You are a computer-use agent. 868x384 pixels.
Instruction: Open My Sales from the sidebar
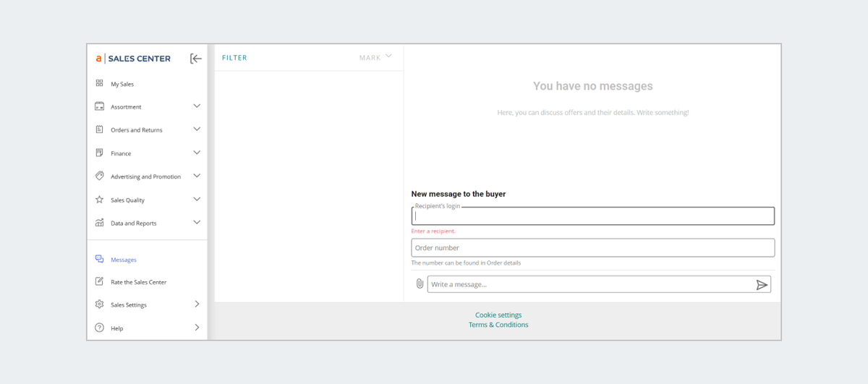[x=122, y=85]
